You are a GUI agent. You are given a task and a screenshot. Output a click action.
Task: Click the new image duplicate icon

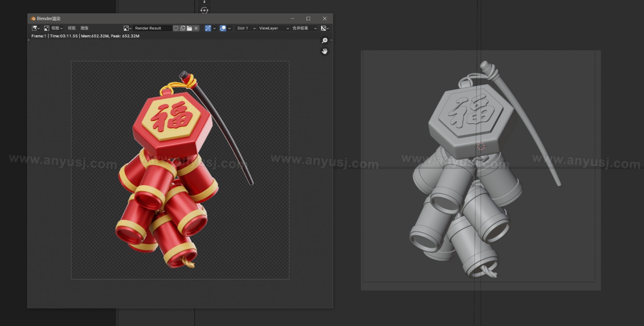click(183, 28)
